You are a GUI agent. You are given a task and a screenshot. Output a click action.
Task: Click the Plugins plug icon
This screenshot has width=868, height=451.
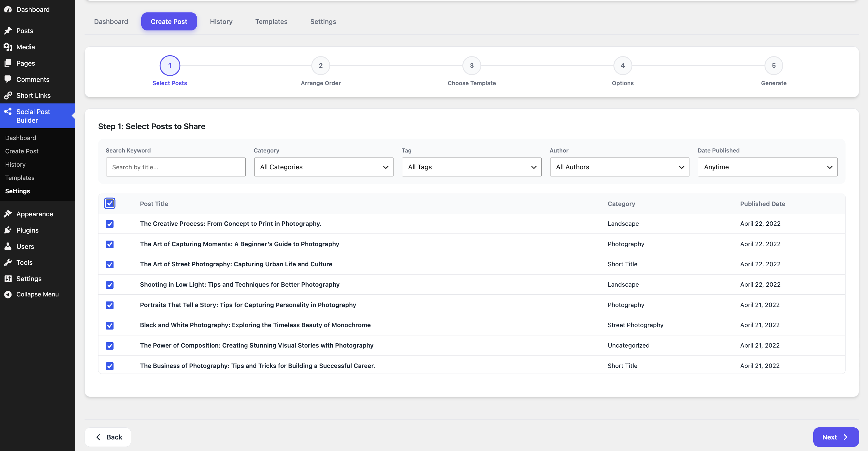[8, 230]
